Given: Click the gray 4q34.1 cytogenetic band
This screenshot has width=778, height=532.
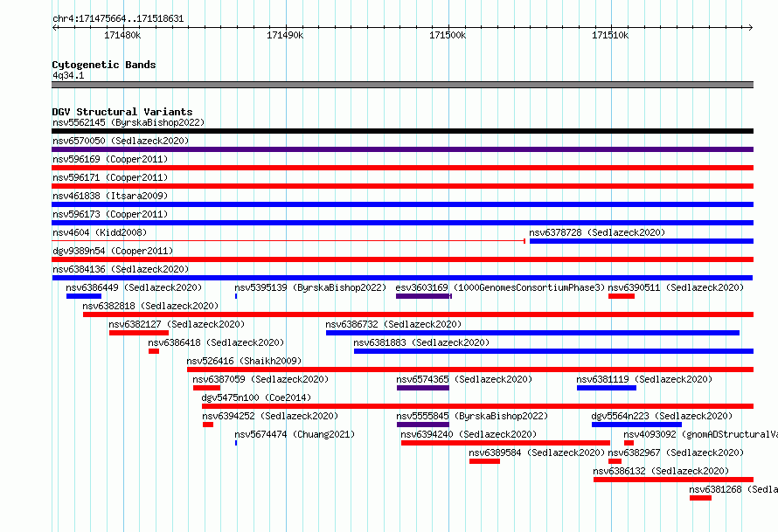Looking at the screenshot, I should click(x=402, y=85).
